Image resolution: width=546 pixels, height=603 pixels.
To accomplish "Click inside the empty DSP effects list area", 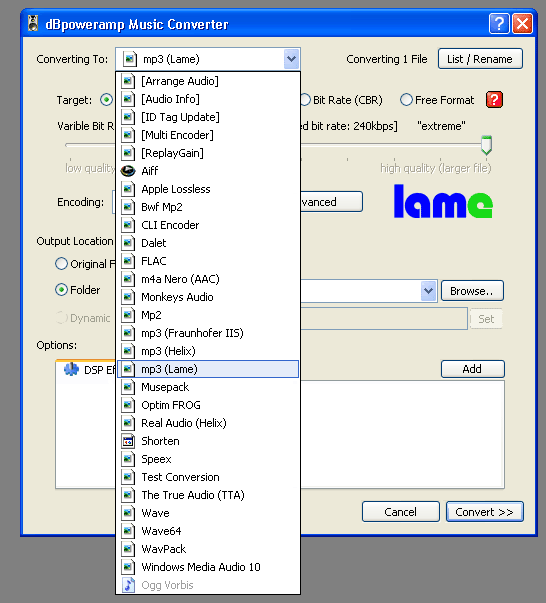I will [x=402, y=435].
